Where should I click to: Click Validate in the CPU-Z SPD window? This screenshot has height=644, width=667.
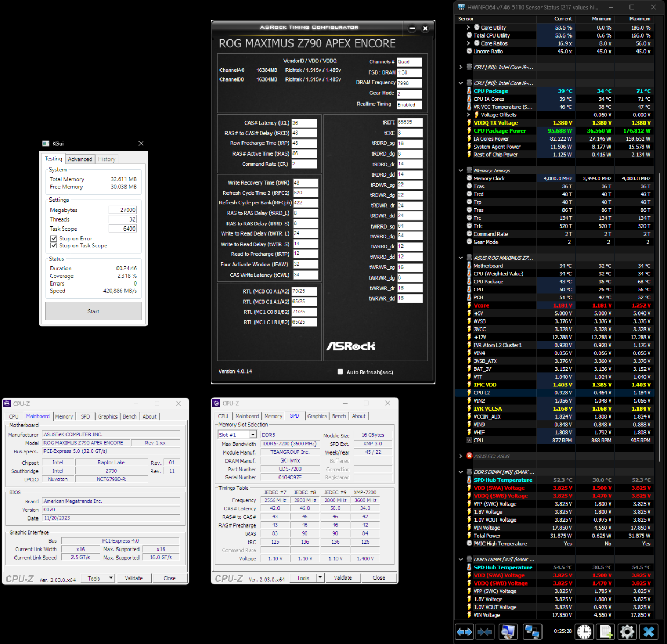[x=343, y=577]
